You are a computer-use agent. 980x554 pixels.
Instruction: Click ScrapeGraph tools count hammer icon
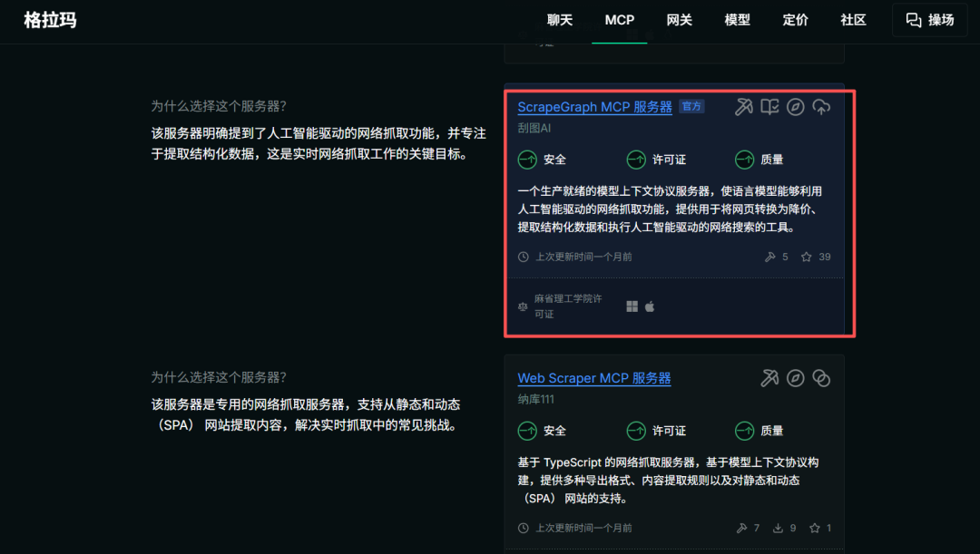pos(770,257)
